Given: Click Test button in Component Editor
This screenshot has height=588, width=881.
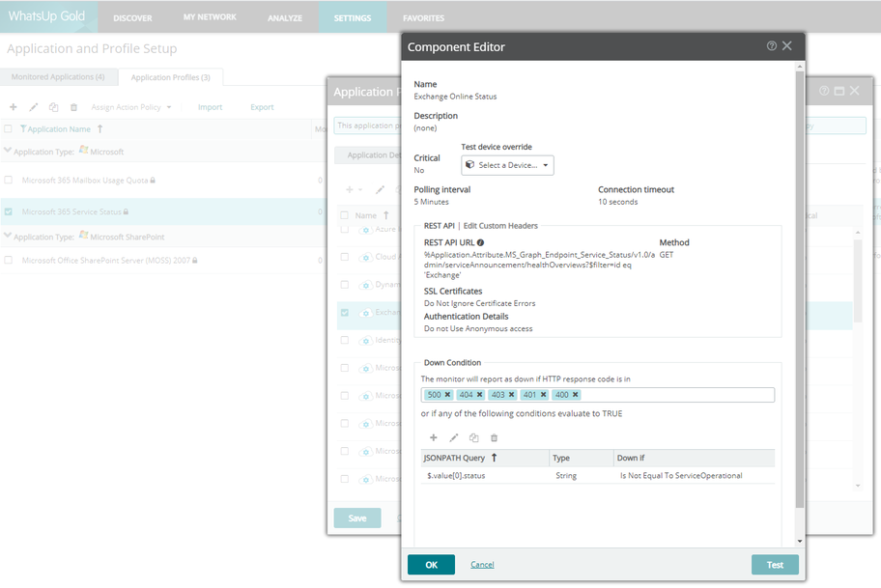Looking at the screenshot, I should pos(775,565).
